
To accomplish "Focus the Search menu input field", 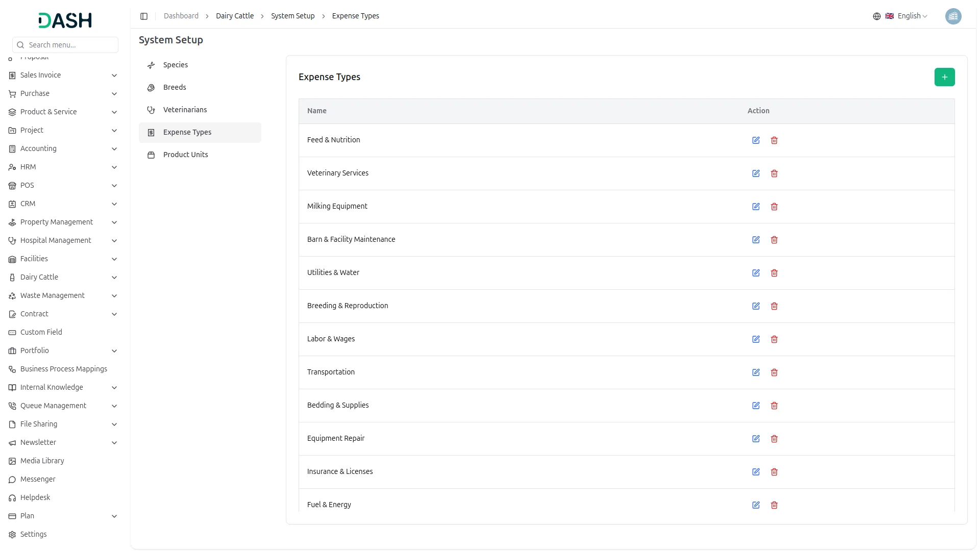I will (70, 45).
